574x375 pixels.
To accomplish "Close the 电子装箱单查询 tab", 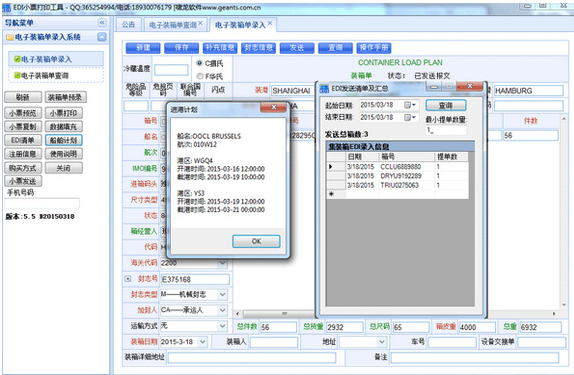I will tap(201, 23).
